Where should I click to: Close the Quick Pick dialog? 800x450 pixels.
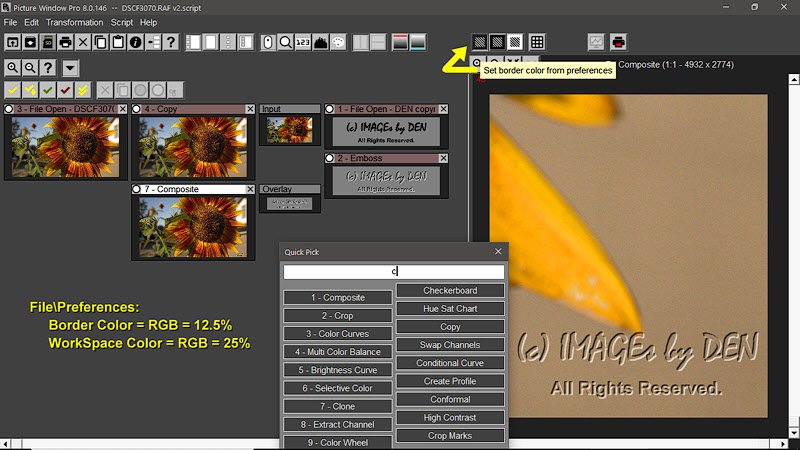[498, 252]
